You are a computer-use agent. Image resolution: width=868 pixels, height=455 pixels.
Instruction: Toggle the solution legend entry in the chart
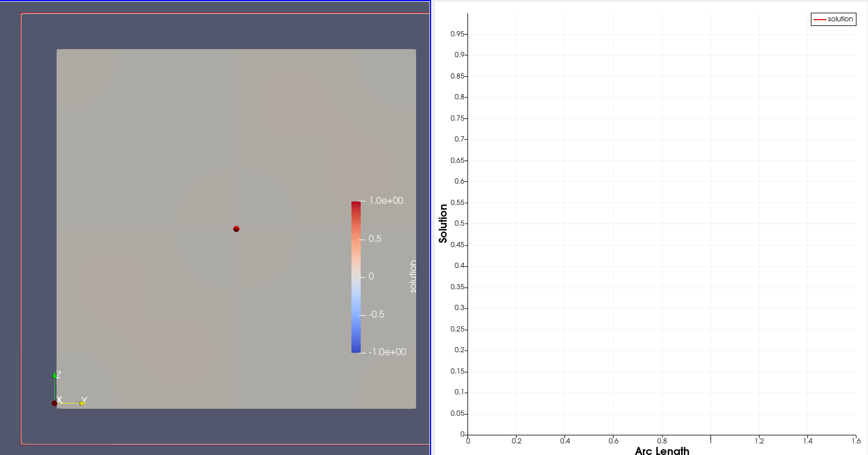point(833,19)
